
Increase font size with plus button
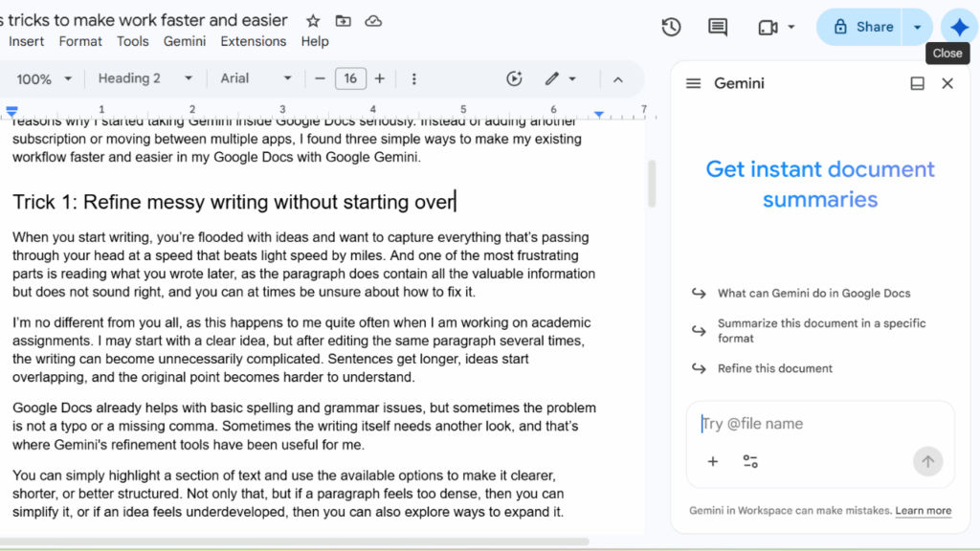[379, 78]
